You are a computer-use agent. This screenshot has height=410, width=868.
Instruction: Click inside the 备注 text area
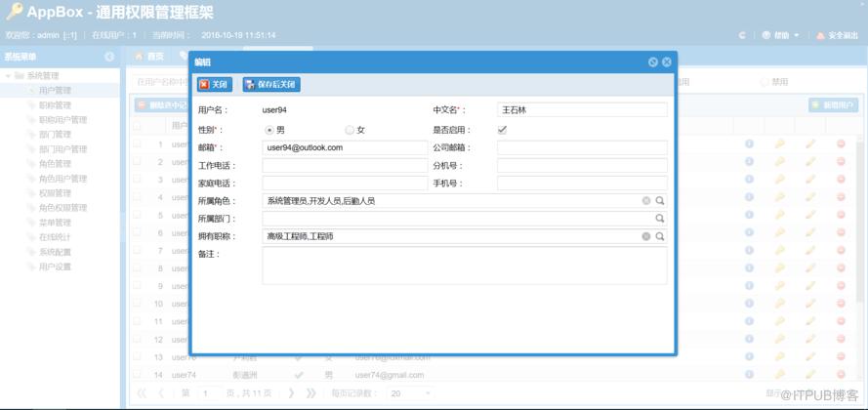465,266
